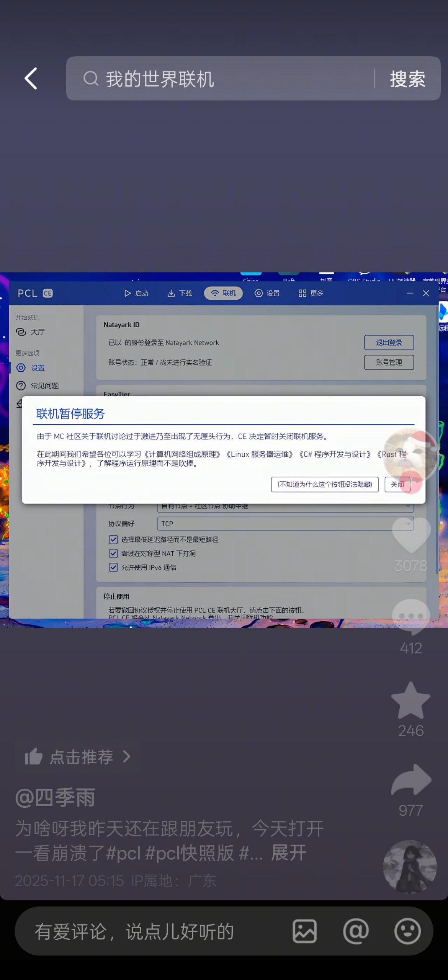Tap the image attachment icon
This screenshot has height=980, width=448.
coord(304,931)
